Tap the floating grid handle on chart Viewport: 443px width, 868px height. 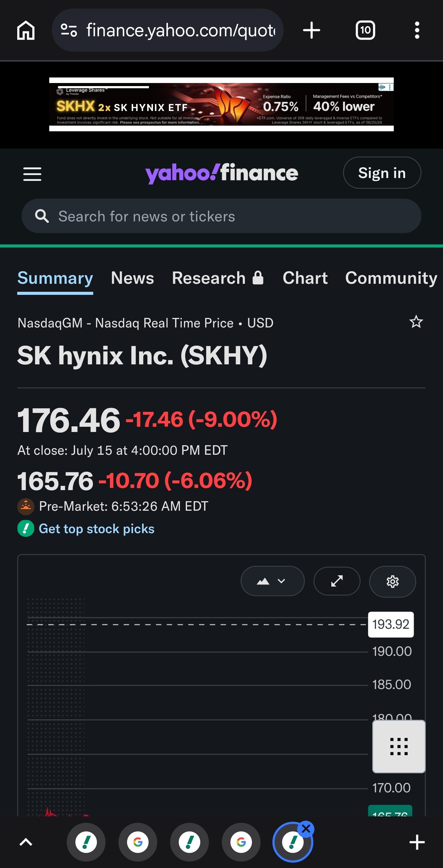click(x=399, y=746)
